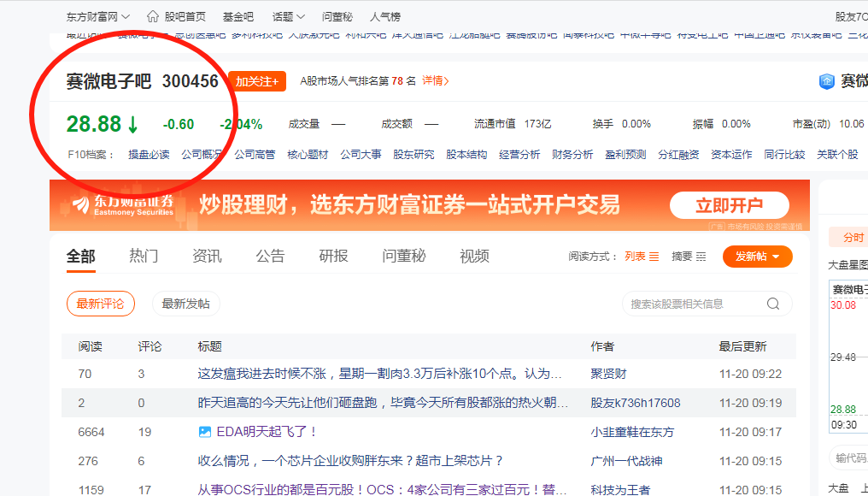Open the 股东研究 F10 link
Viewport: 868px width, 496px height.
(x=413, y=155)
